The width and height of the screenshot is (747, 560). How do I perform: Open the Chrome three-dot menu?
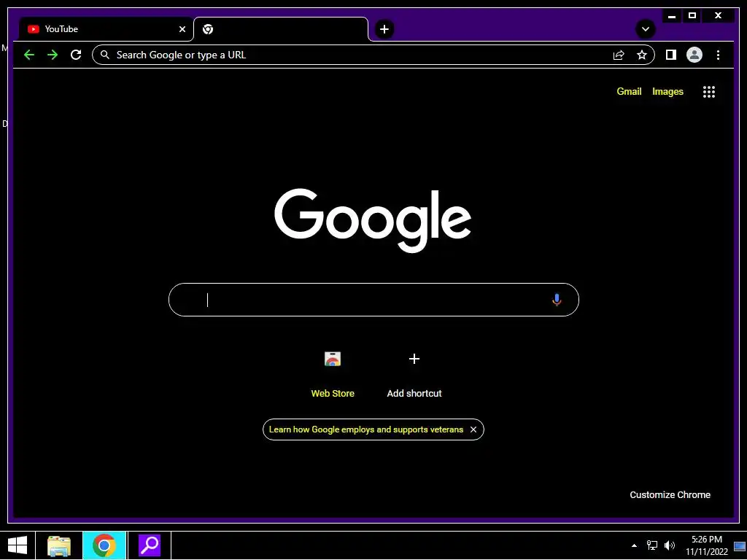[718, 55]
